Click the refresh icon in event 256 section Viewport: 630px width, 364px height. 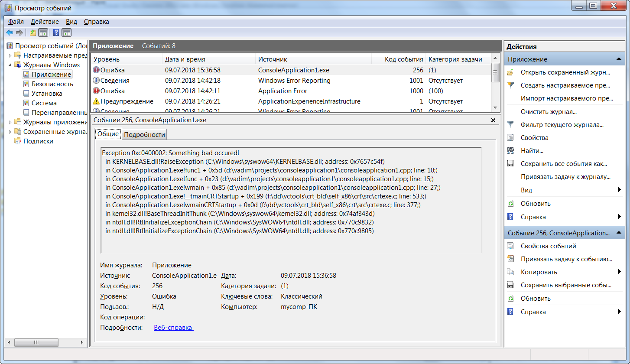click(x=511, y=299)
